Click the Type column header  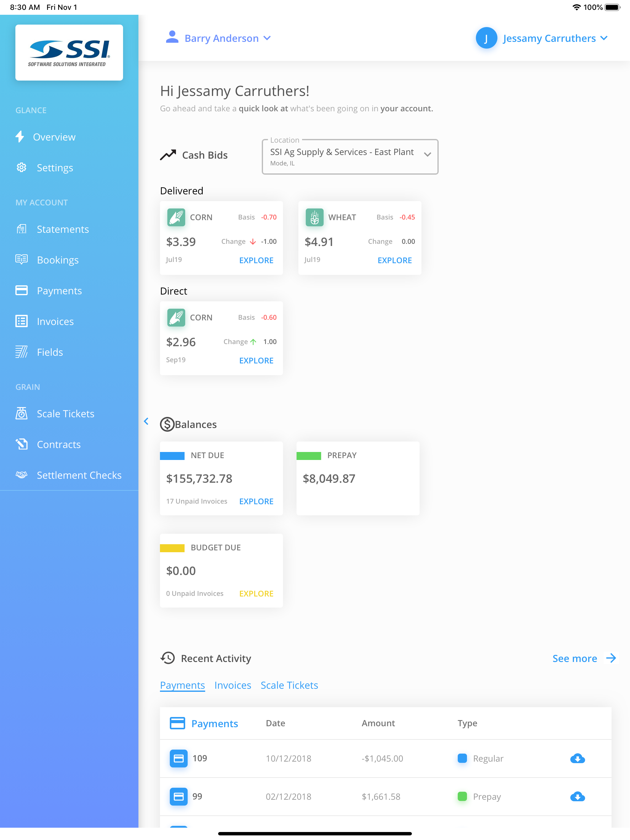(x=467, y=724)
